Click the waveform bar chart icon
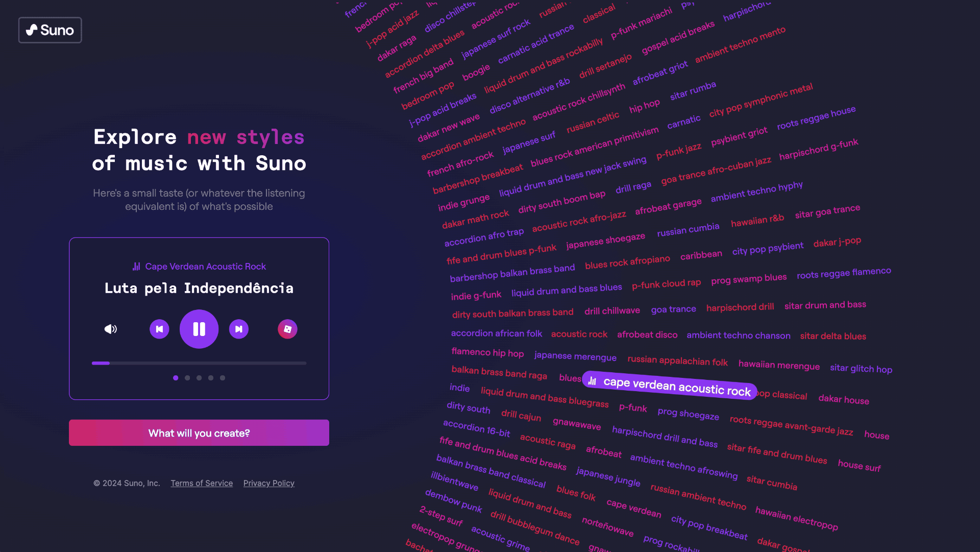Viewport: 980px width, 552px height. 136,266
